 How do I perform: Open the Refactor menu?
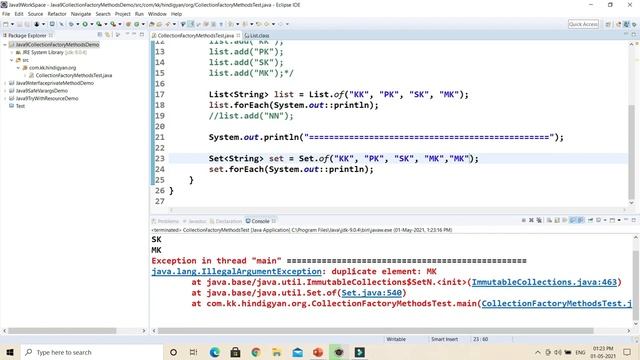click(57, 14)
